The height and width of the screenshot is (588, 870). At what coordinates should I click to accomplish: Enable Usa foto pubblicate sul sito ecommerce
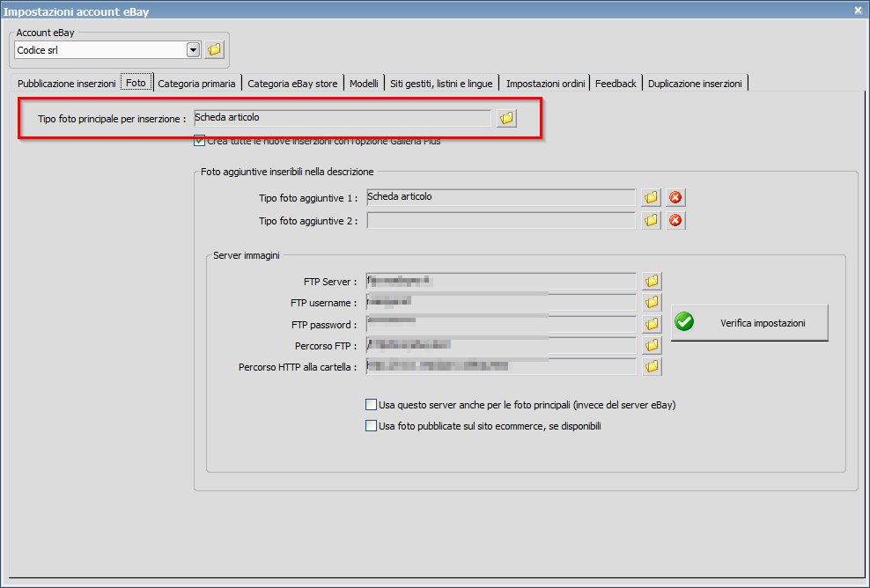click(x=372, y=426)
